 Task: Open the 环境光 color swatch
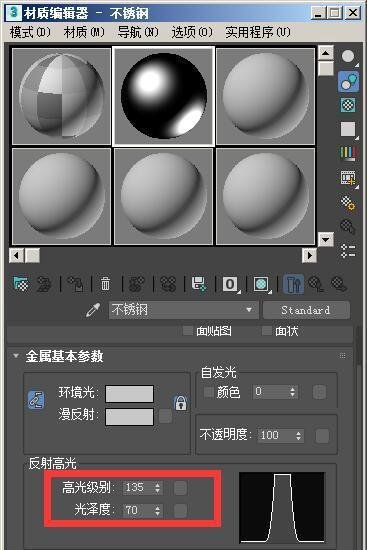tap(129, 394)
